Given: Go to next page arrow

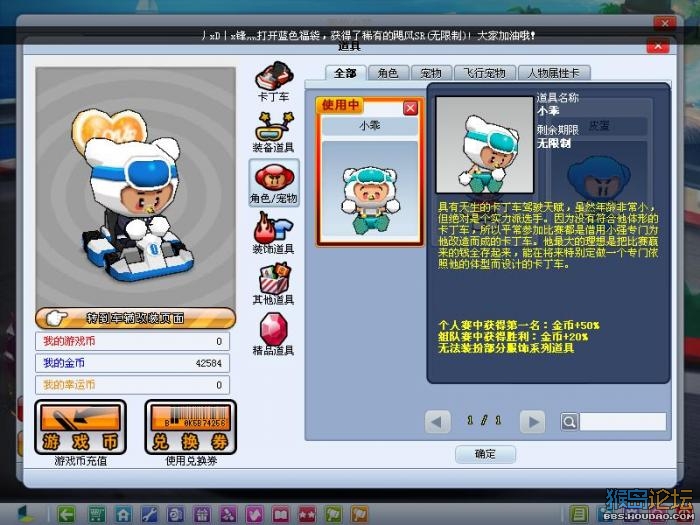Looking at the screenshot, I should pyautogui.click(x=532, y=421).
